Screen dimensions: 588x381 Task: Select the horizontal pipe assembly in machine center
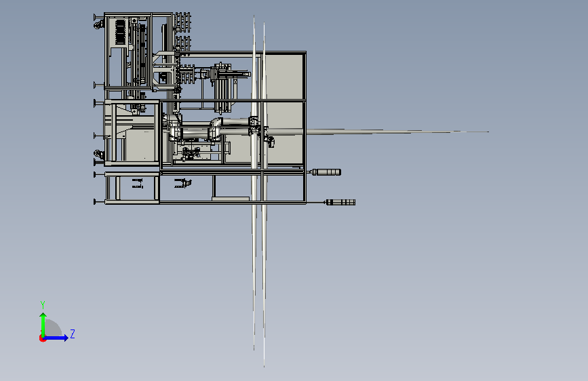[212, 129]
